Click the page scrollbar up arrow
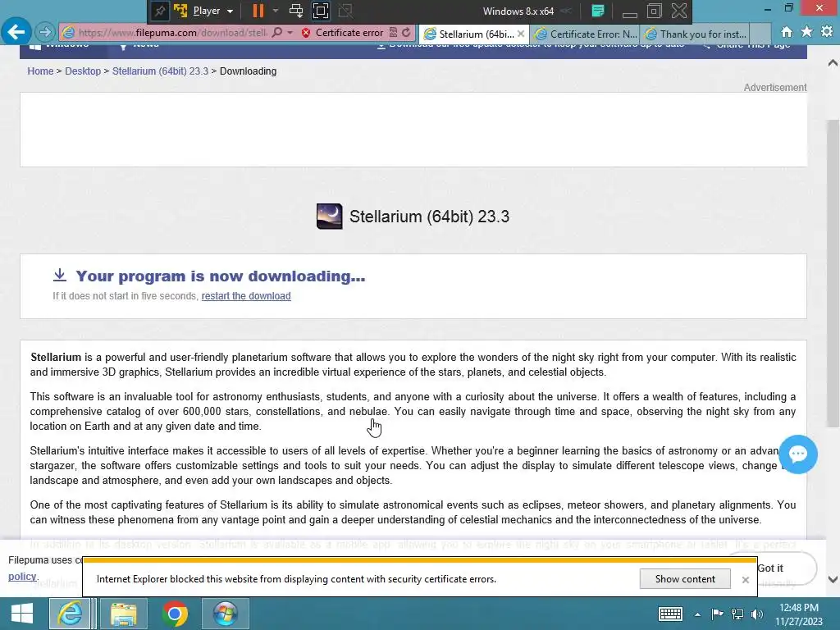This screenshot has width=840, height=630. tap(833, 63)
